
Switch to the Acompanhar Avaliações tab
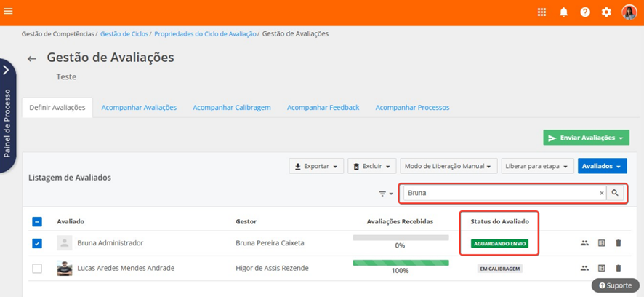click(139, 108)
